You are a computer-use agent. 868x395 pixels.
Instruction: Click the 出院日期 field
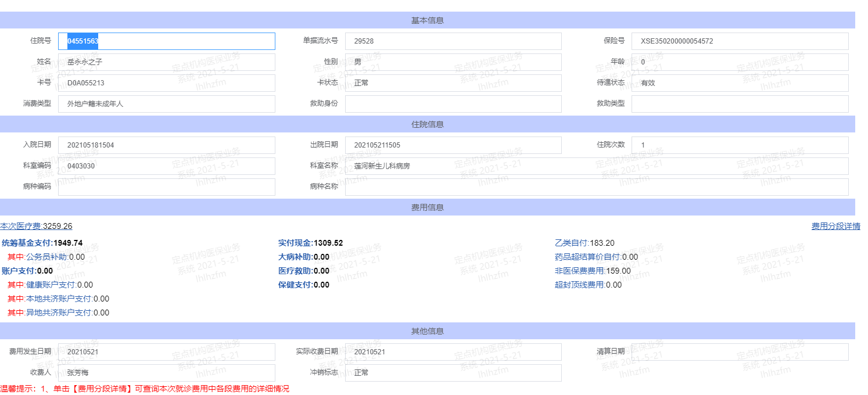(x=453, y=145)
